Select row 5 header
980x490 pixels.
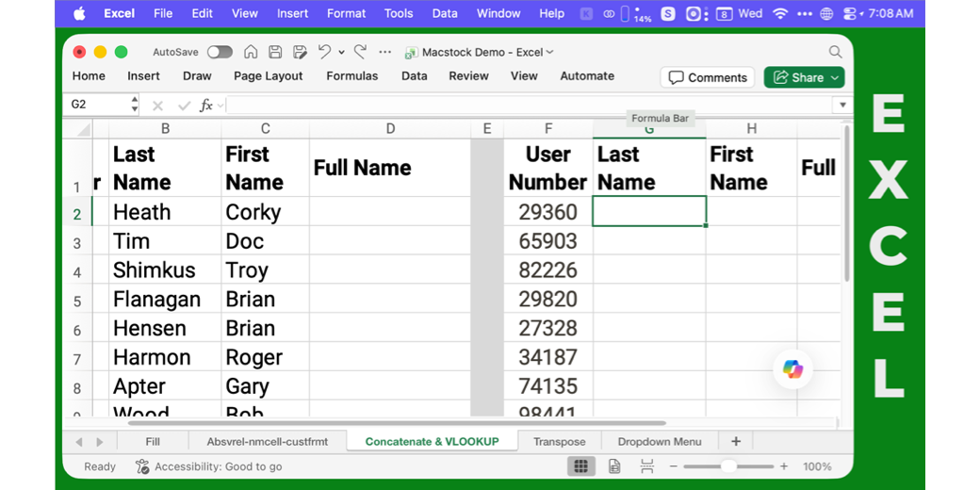tap(77, 302)
